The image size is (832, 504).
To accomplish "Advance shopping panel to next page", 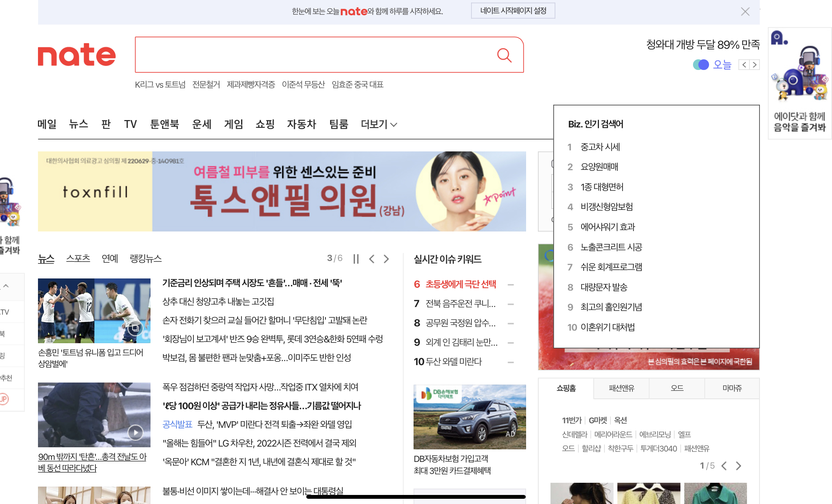I will (738, 466).
